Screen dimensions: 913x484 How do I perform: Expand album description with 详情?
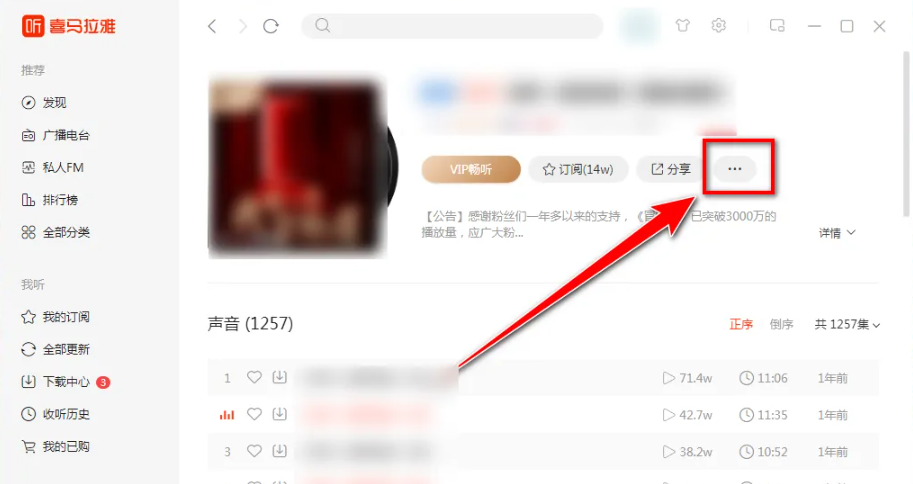point(837,233)
